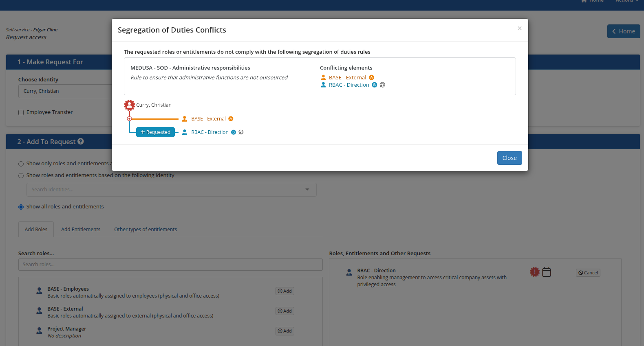This screenshot has width=644, height=346.
Task: Click the red gear identity icon for Curry, Christian
Action: [129, 105]
